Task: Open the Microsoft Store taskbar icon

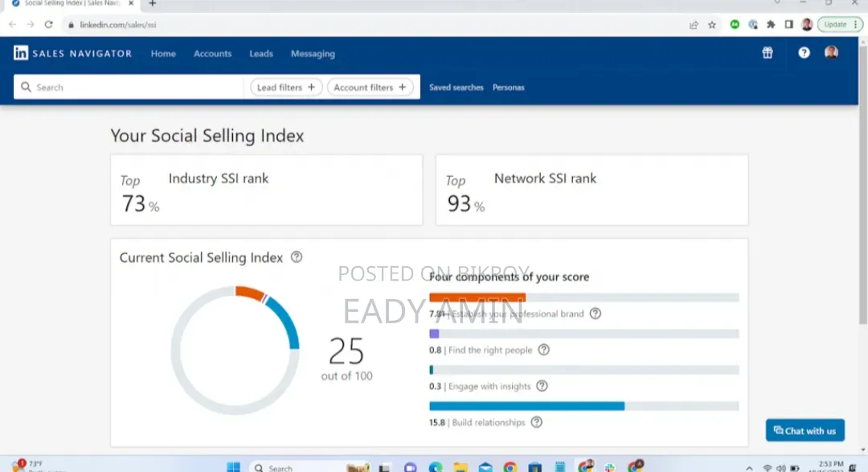Action: pyautogui.click(x=534, y=467)
